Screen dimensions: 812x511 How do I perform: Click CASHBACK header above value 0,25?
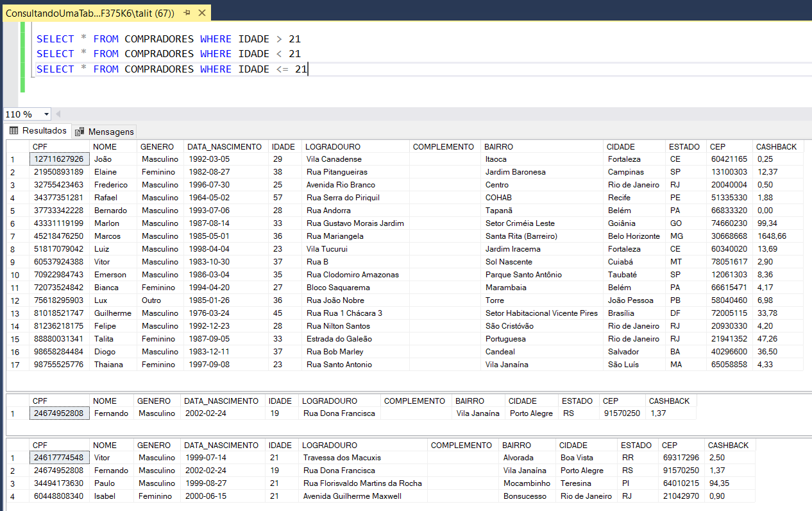pos(777,147)
